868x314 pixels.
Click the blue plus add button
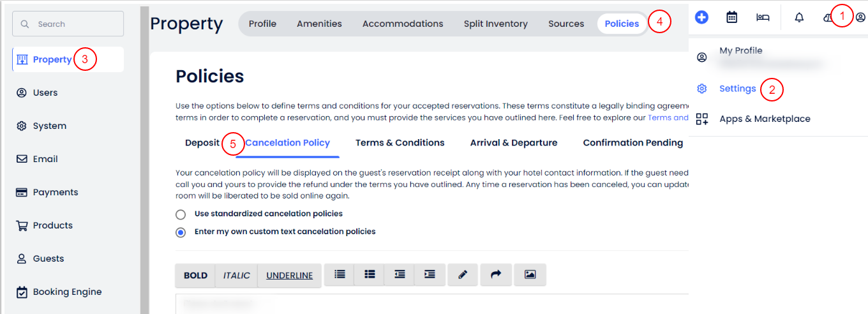pos(701,17)
